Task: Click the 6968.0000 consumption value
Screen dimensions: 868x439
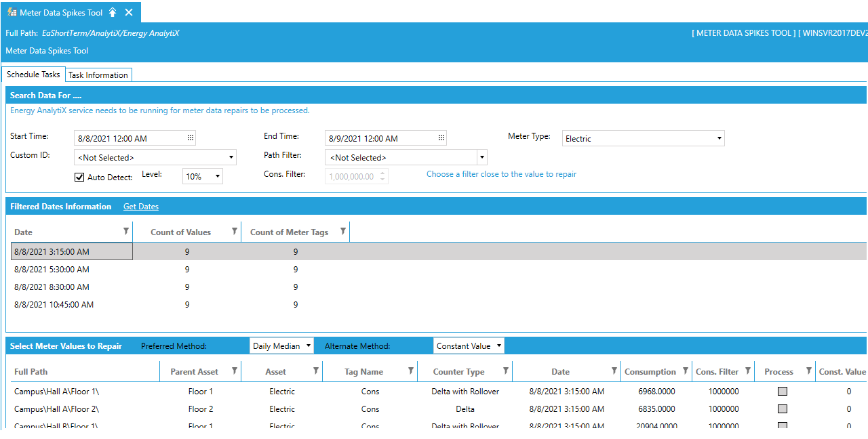Action: [x=656, y=392]
